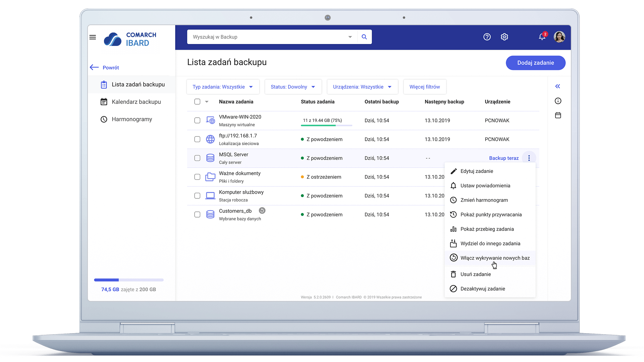Toggle the select-all checkbox in the header

click(197, 102)
